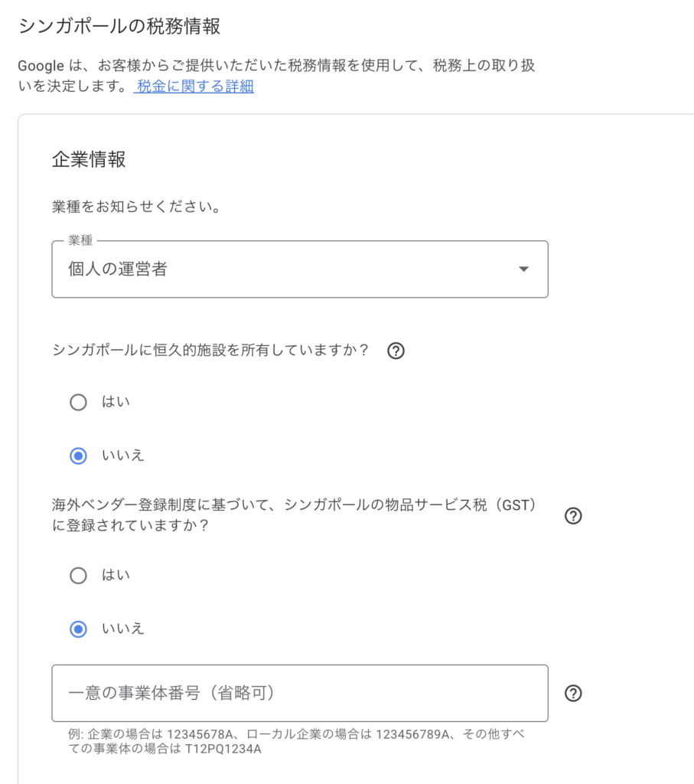
Task: Show help for the GST registration question
Action: (x=573, y=516)
